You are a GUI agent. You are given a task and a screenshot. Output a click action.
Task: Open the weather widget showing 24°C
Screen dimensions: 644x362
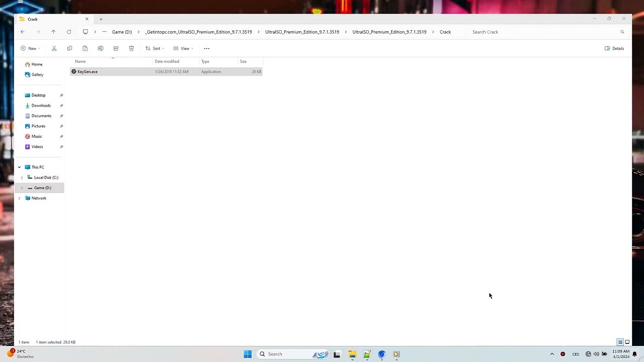coord(20,354)
